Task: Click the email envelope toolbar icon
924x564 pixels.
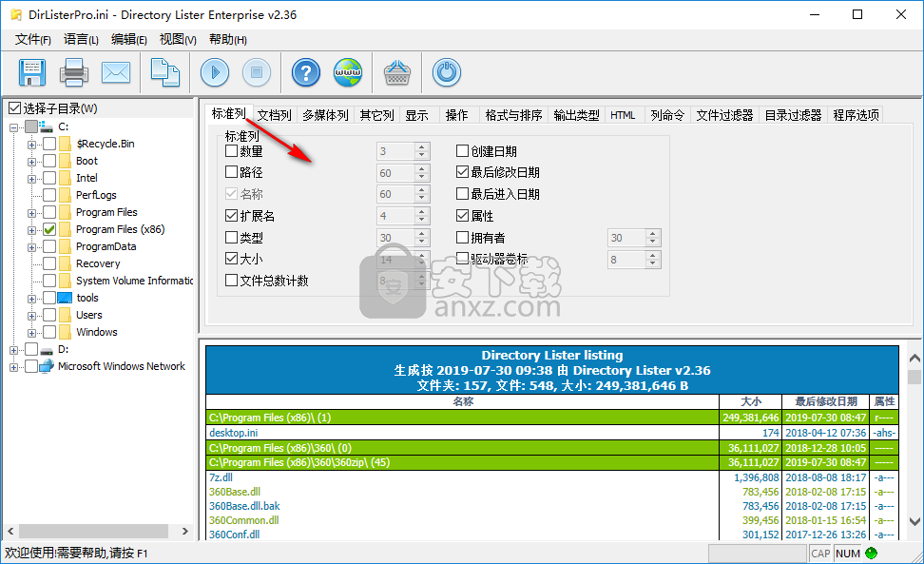Action: point(116,72)
